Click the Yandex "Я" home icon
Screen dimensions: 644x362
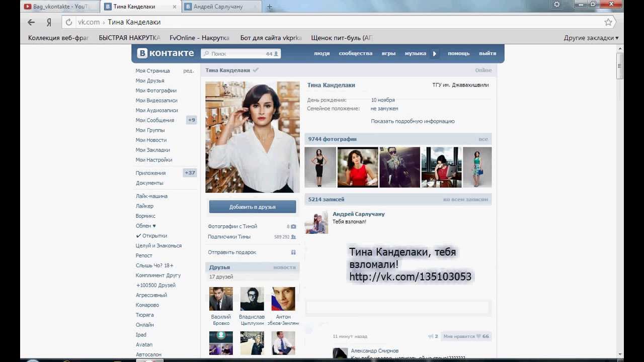(x=49, y=22)
